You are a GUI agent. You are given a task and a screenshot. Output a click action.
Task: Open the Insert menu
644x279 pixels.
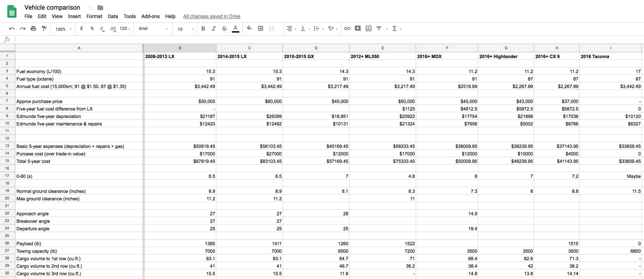point(74,17)
